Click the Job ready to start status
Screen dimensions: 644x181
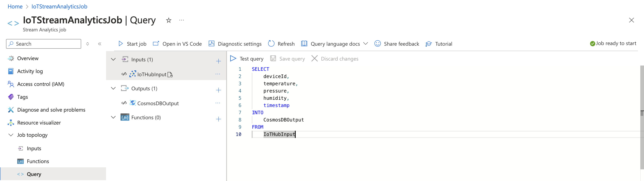613,44
